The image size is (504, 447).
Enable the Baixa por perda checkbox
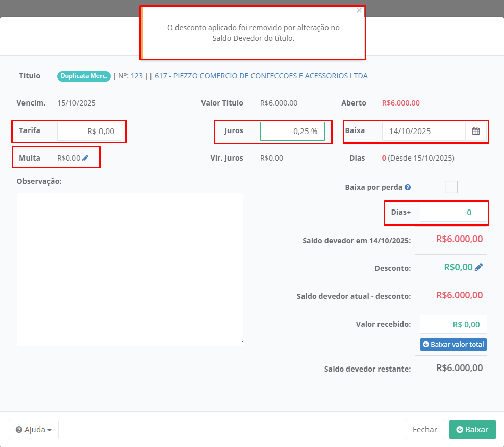click(451, 187)
